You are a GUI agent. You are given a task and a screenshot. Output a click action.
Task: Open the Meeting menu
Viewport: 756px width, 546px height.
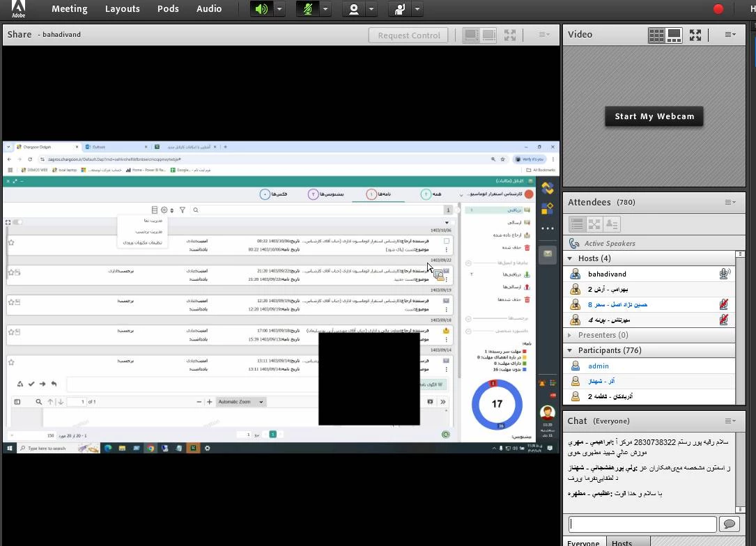70,9
